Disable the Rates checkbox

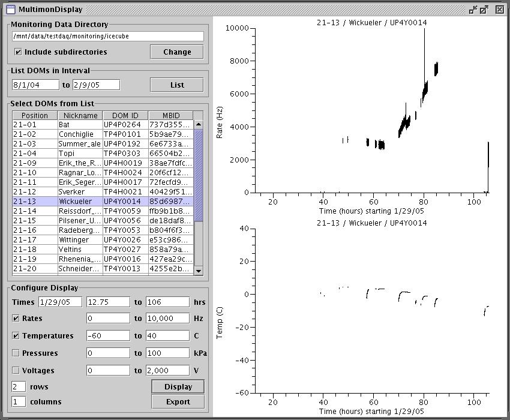16,319
